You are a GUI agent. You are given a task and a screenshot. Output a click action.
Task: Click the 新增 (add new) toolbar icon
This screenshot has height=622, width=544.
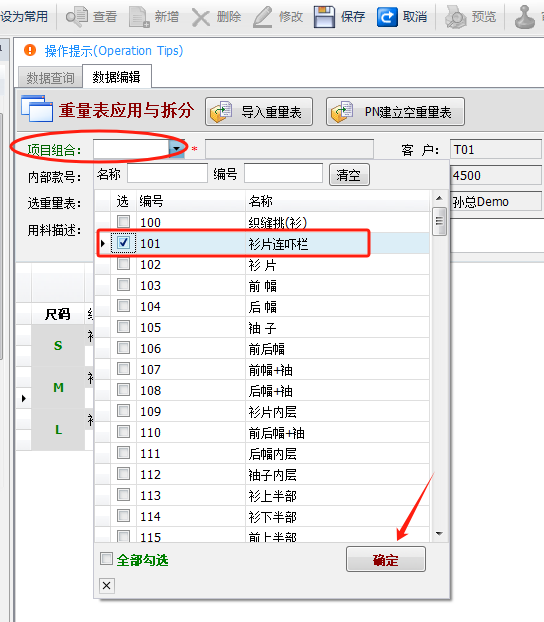pyautogui.click(x=139, y=17)
